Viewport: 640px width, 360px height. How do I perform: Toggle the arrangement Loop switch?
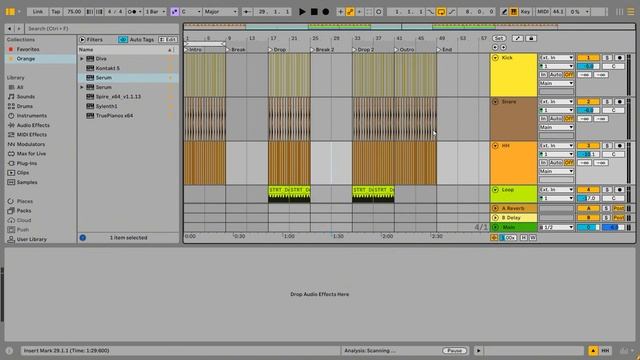(441, 12)
